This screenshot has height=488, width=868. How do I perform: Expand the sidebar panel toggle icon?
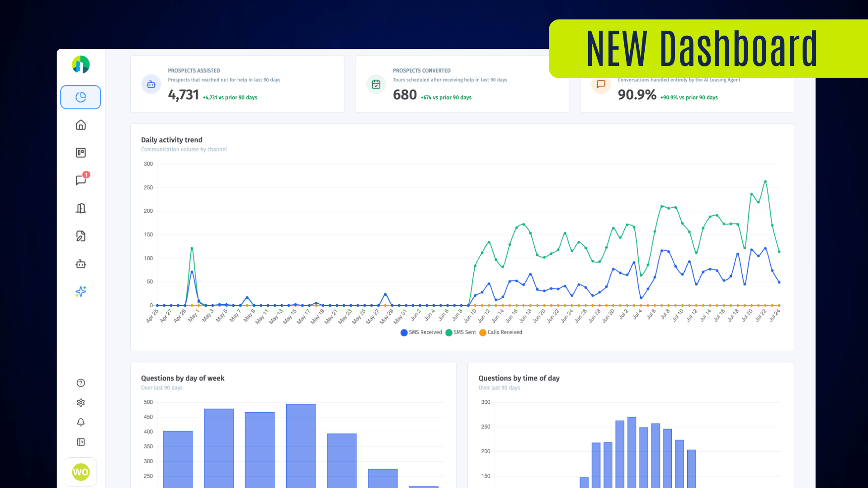point(80,442)
